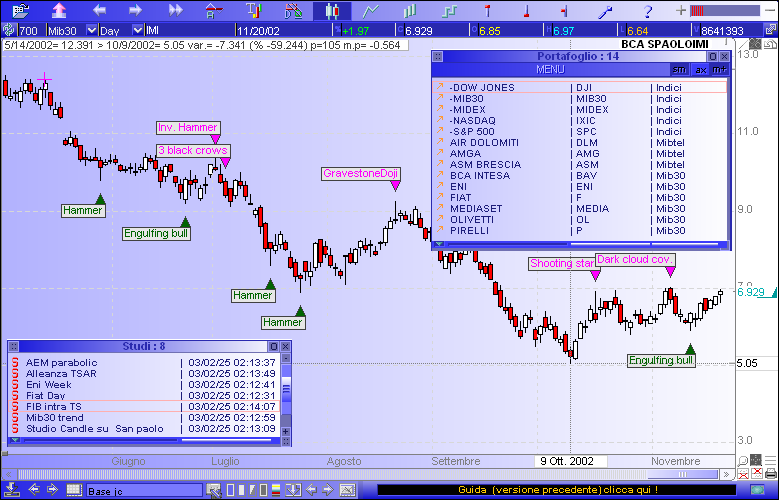
Task: Open Alleanza TSAR study
Action: pyautogui.click(x=144, y=373)
